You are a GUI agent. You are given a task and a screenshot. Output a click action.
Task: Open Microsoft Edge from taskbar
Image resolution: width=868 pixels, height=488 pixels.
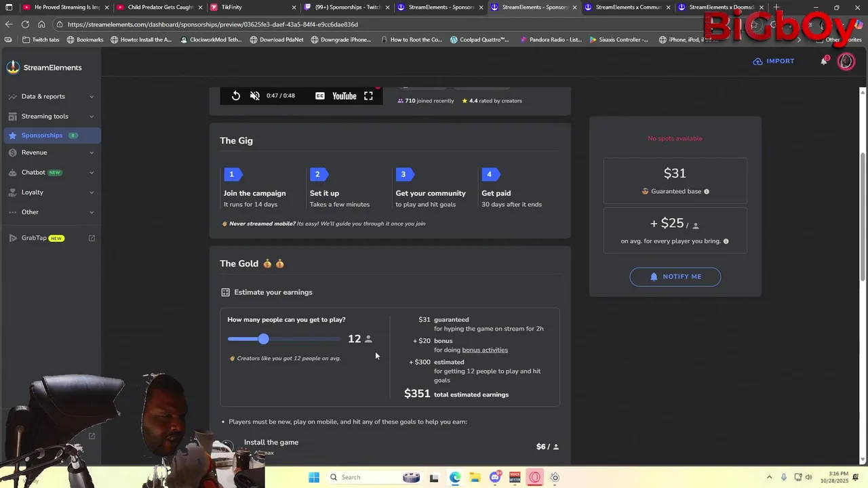click(x=455, y=477)
